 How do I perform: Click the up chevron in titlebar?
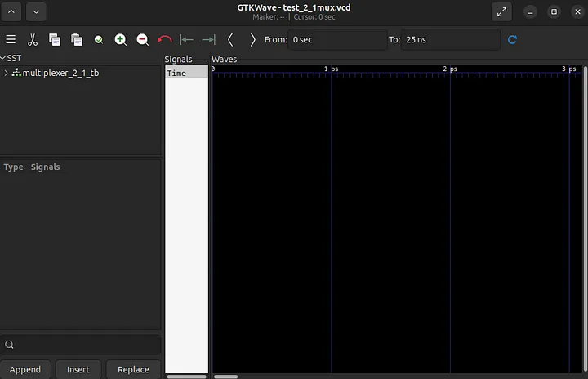[11, 11]
